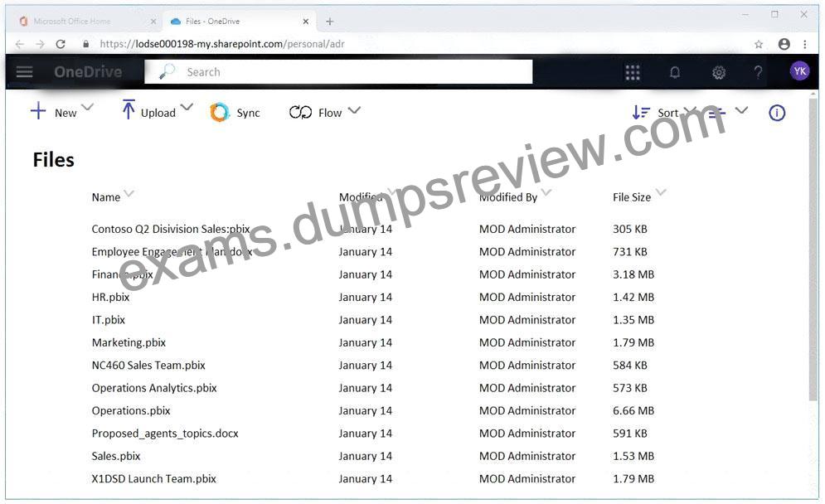The width and height of the screenshot is (825, 504).
Task: Bookmark the page with the star icon
Action: (759, 44)
